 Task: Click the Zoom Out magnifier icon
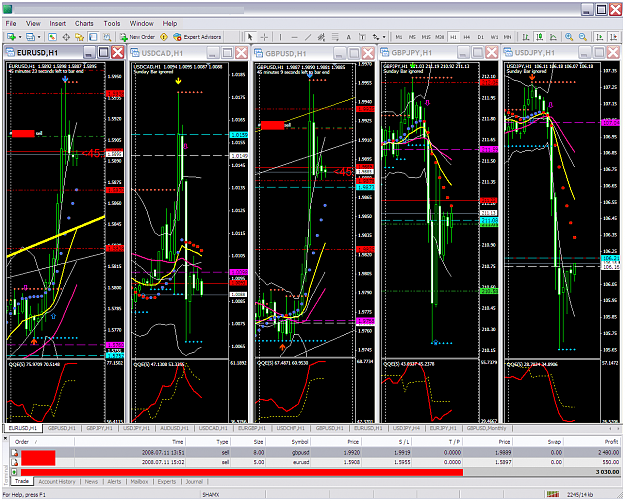(583, 37)
